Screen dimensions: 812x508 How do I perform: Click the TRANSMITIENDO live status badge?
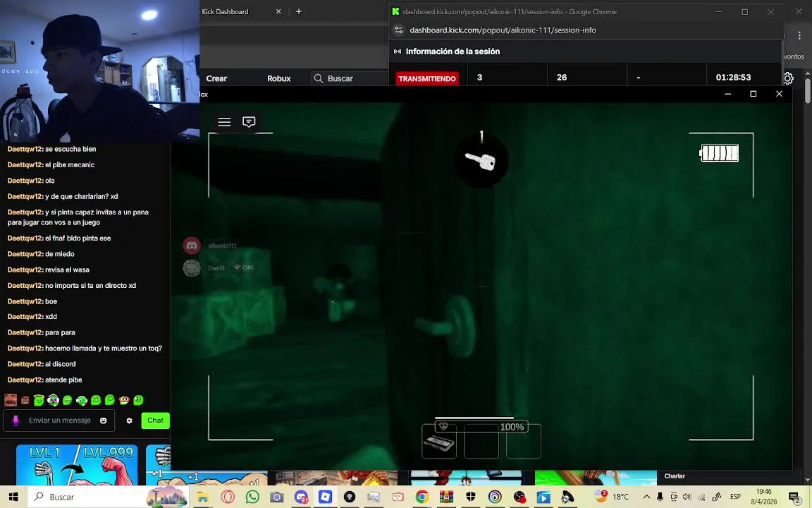click(427, 79)
